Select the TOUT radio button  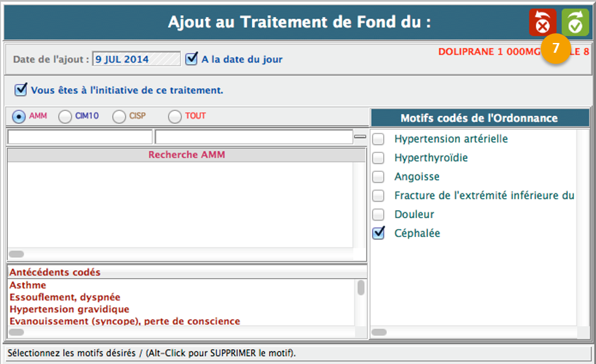tap(175, 117)
